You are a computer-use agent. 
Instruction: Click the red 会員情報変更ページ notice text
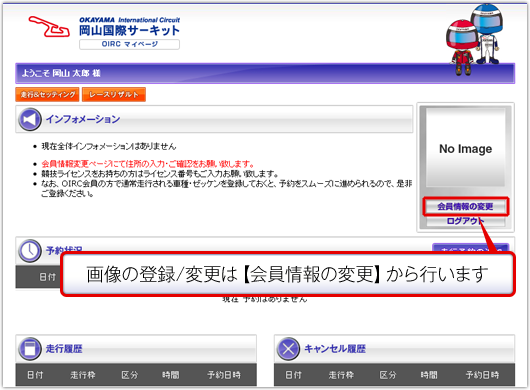pos(148,164)
